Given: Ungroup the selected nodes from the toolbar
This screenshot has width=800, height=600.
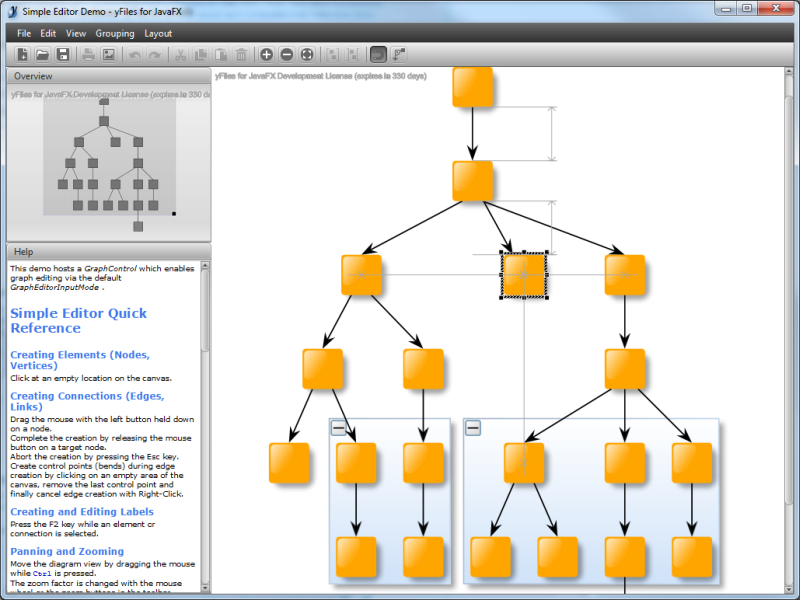Looking at the screenshot, I should [x=353, y=55].
